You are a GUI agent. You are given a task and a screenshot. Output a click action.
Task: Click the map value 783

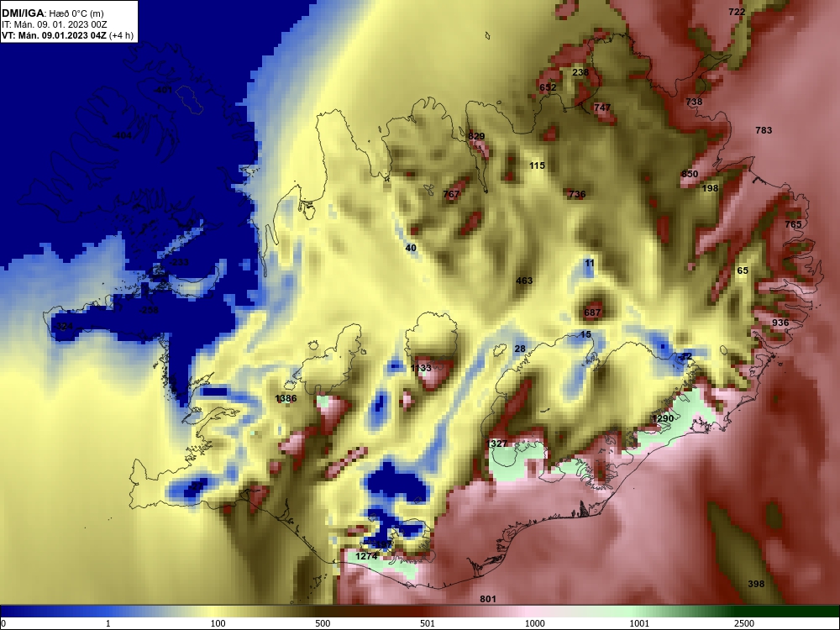(x=764, y=130)
